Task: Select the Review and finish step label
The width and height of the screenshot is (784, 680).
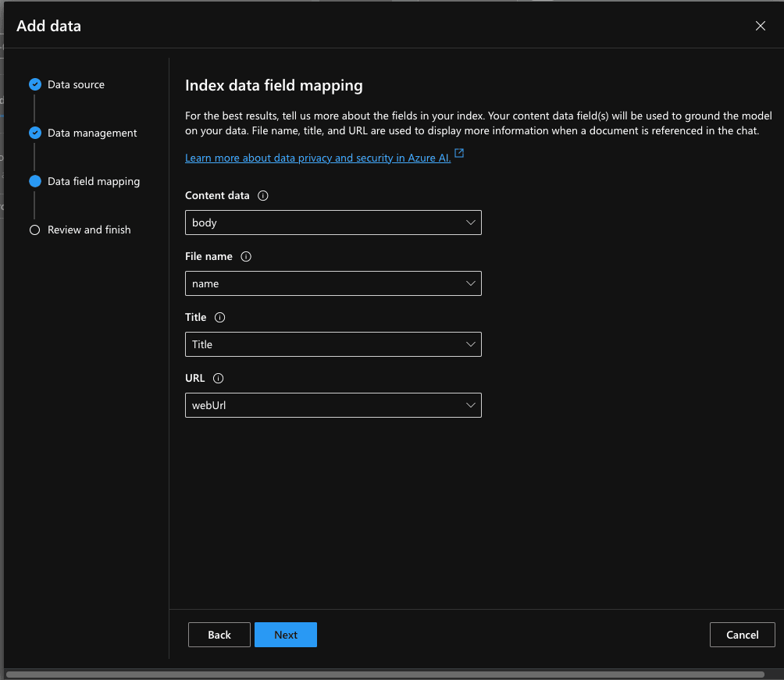Action: (x=89, y=230)
